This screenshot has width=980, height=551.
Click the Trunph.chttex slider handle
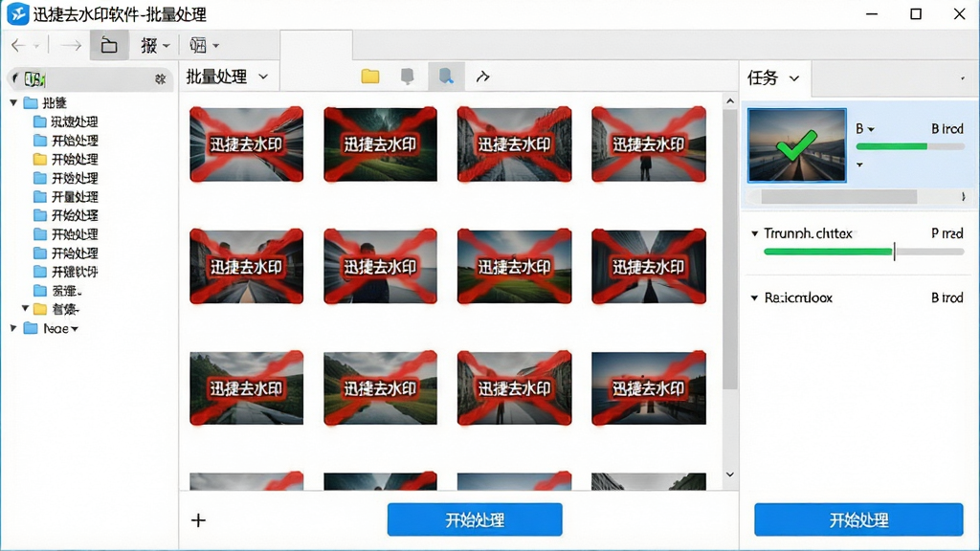895,252
